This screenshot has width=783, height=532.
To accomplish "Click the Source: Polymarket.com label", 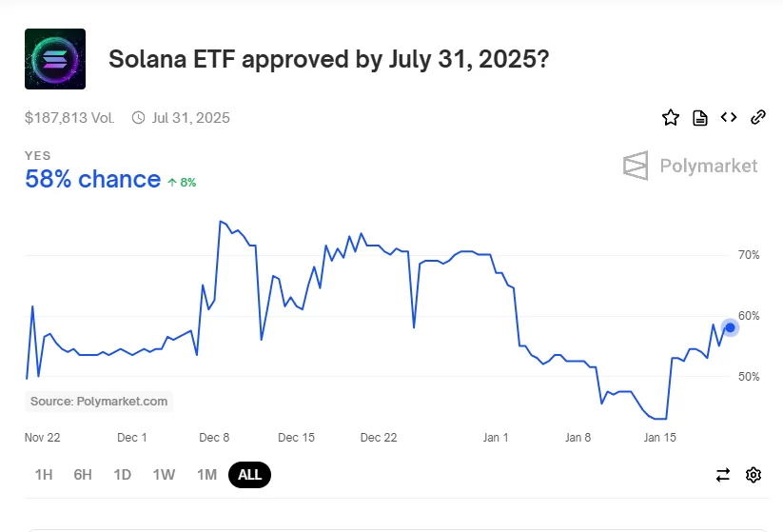I will coord(99,402).
